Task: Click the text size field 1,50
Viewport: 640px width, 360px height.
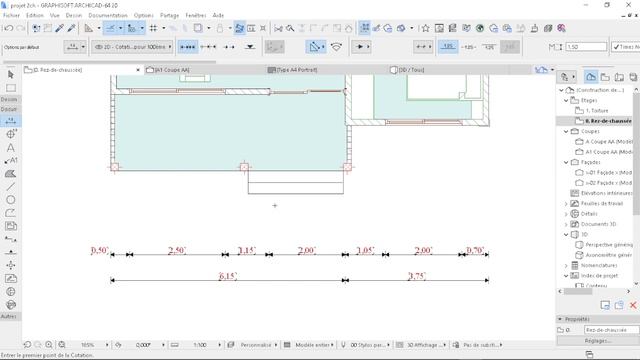Action: (x=587, y=47)
